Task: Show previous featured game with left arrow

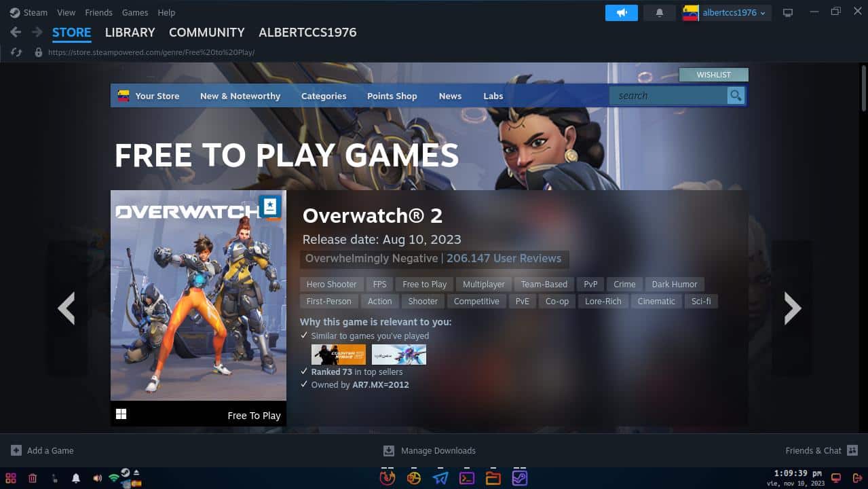Action: (x=67, y=308)
